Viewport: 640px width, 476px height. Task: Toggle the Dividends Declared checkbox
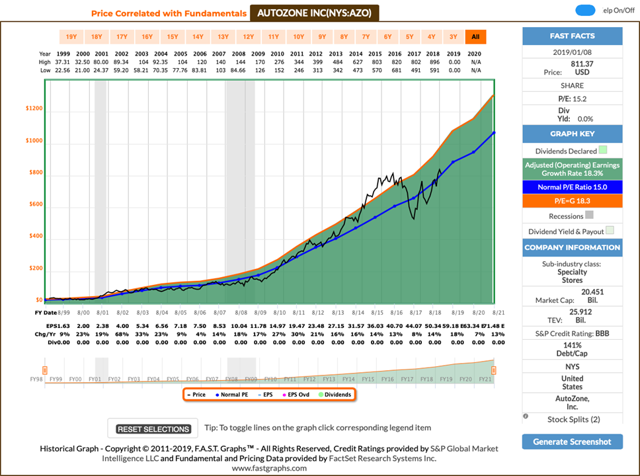603,150
